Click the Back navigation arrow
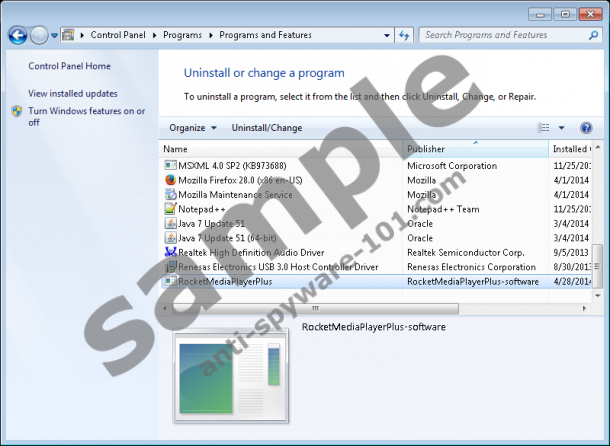 [x=17, y=35]
